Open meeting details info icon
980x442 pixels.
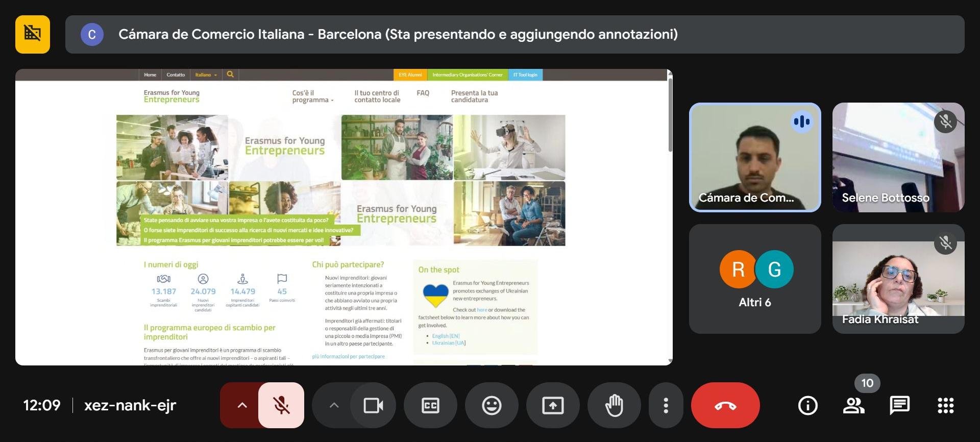pyautogui.click(x=807, y=405)
